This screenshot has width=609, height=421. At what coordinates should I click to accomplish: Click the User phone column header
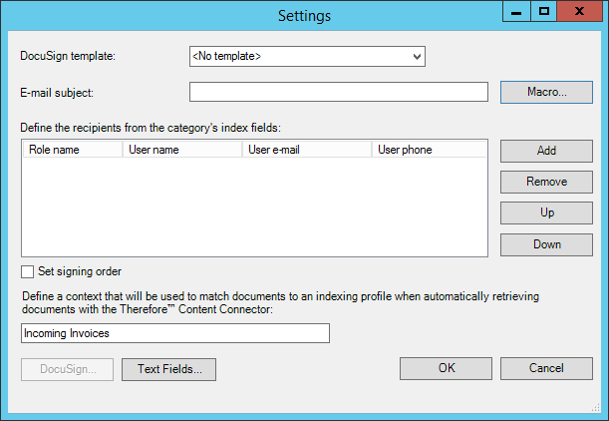[428, 150]
